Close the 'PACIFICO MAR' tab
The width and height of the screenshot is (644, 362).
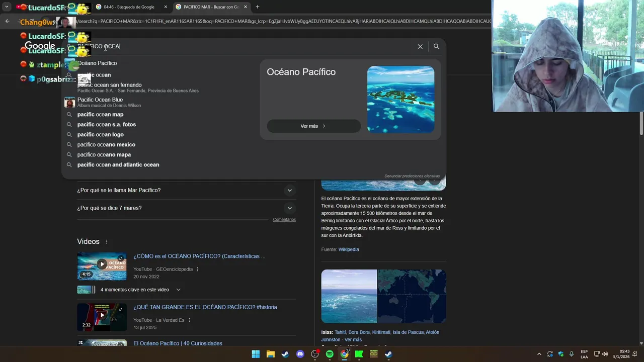point(246,7)
